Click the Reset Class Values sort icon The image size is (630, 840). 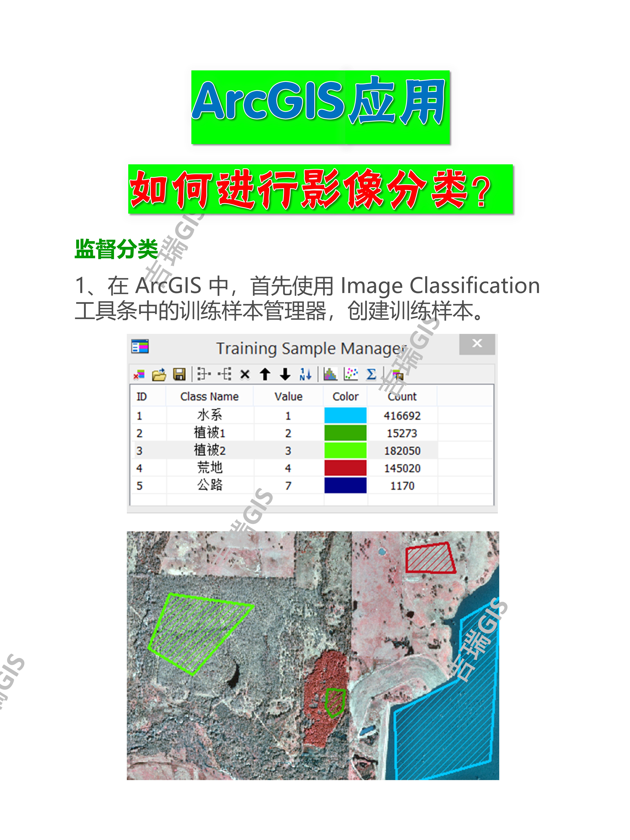305,375
